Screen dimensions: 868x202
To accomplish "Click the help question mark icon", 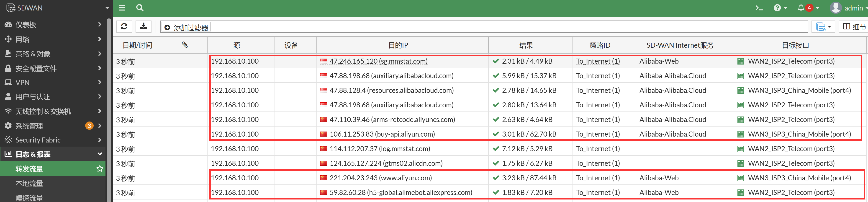I will (777, 8).
